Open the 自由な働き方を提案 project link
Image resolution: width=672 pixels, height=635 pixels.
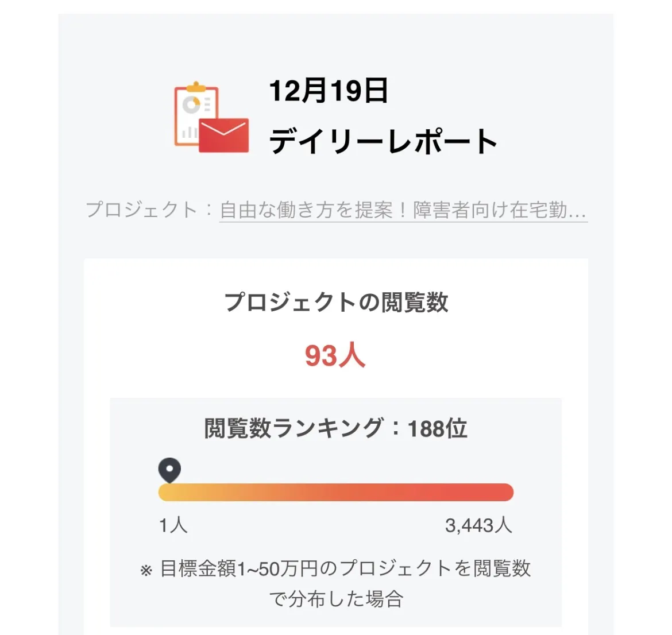pyautogui.click(x=403, y=210)
